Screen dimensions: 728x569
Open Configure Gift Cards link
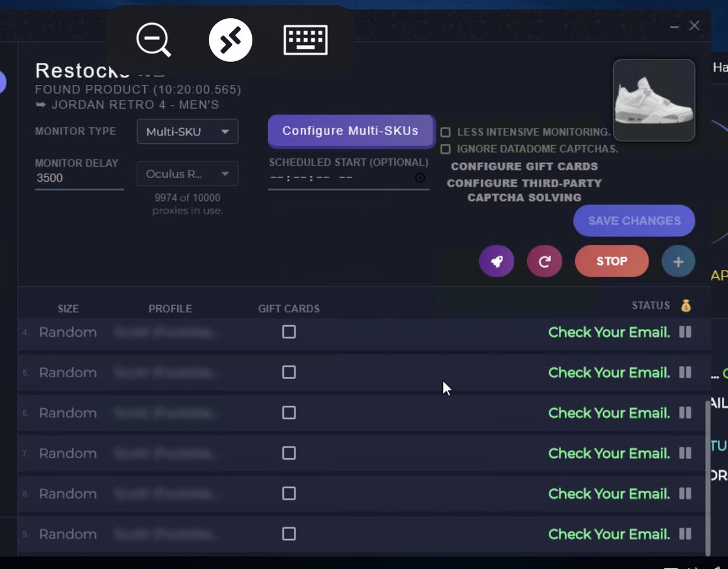coord(525,166)
